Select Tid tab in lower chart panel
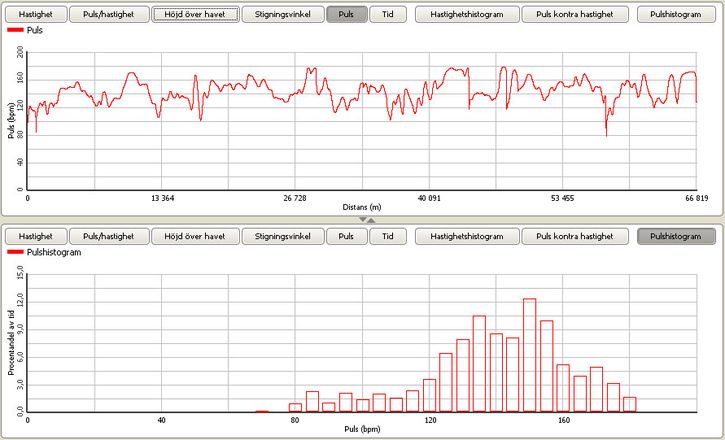The height and width of the screenshot is (440, 725). click(388, 236)
